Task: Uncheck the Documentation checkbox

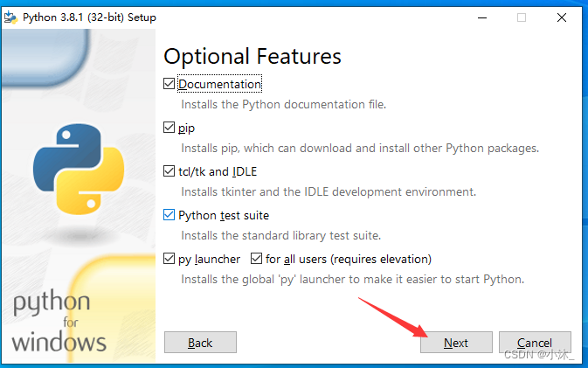Action: [x=169, y=84]
